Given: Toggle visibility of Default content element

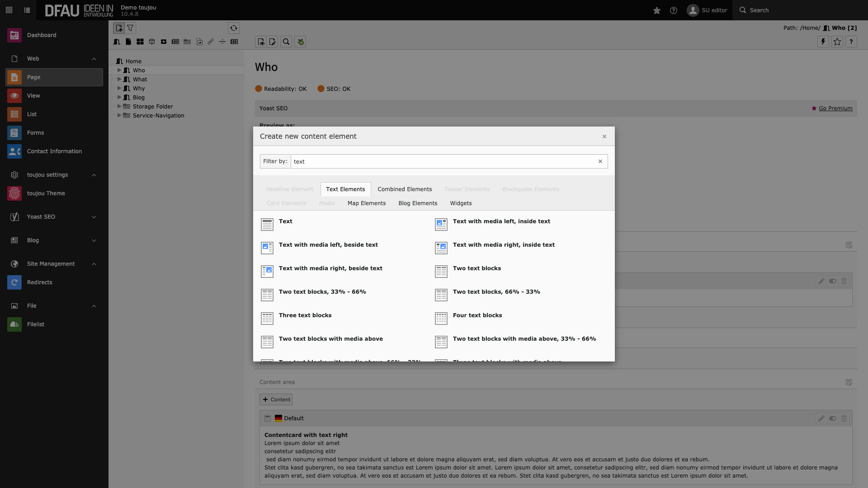Looking at the screenshot, I should (x=832, y=418).
